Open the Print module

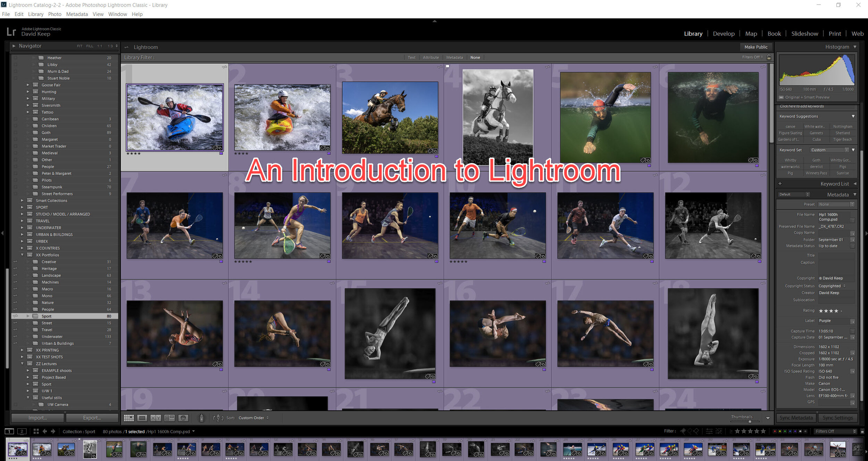coord(835,34)
